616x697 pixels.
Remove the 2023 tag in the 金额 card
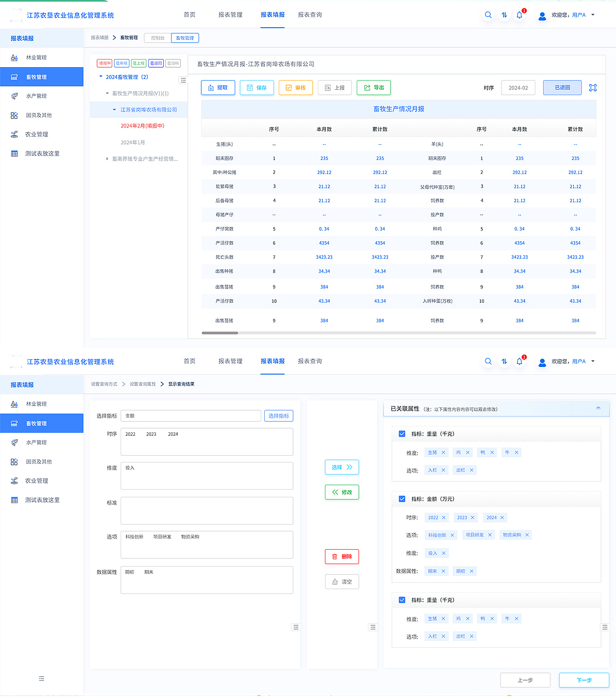[x=473, y=517]
